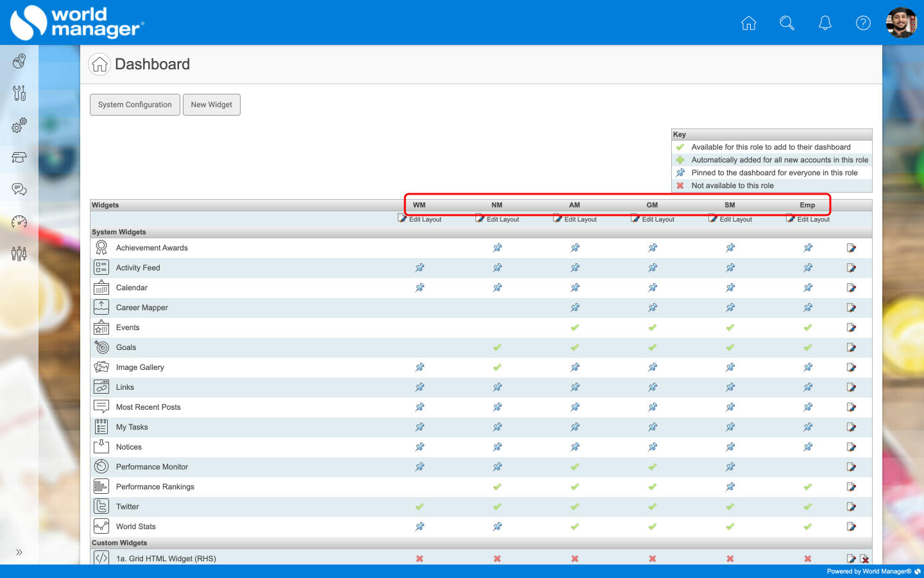Toggle Twitter availability for WM role

[x=420, y=507]
